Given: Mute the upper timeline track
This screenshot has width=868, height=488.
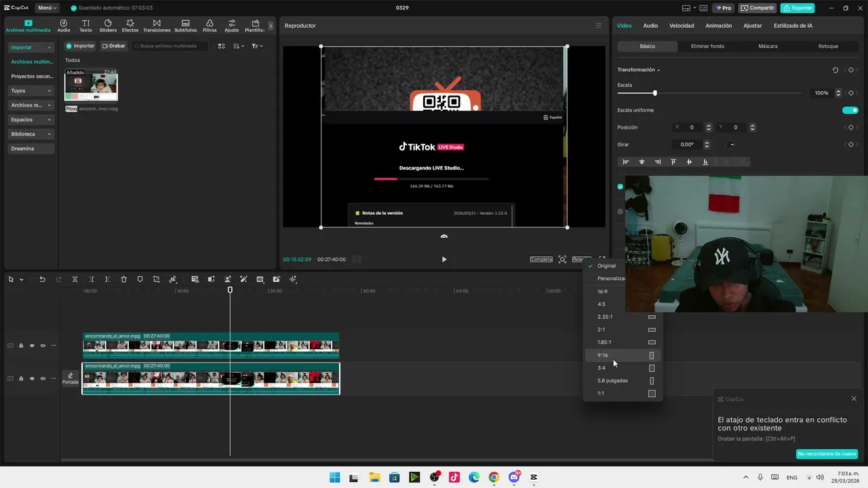Looking at the screenshot, I should click(43, 346).
